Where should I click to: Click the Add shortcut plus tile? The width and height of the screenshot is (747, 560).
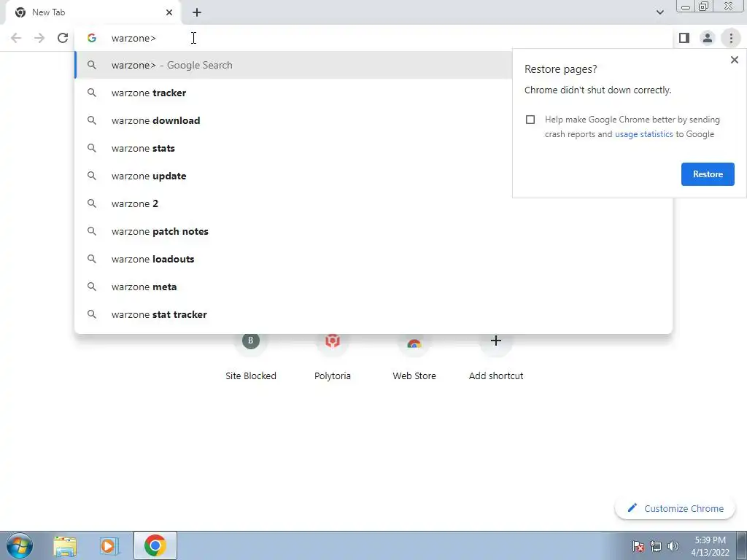pos(496,357)
